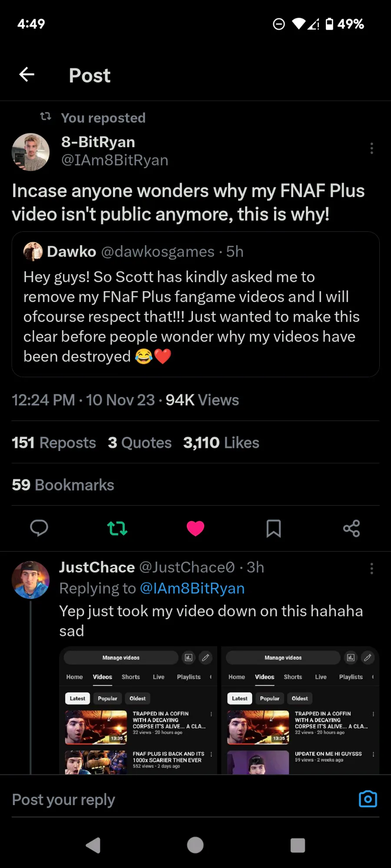This screenshot has width=391, height=868.
Task: Open the 3 Quotes list
Action: 140,443
